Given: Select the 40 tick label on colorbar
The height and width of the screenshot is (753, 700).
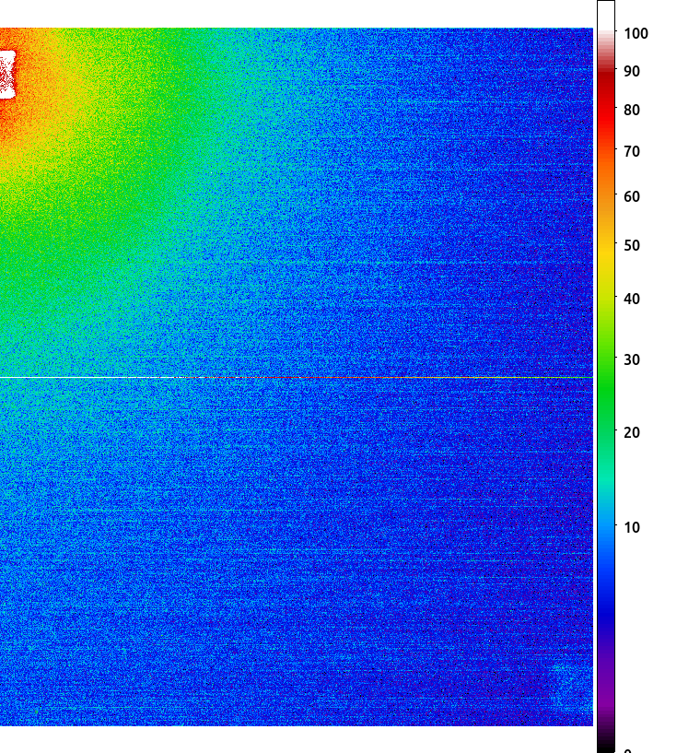Looking at the screenshot, I should 632,299.
